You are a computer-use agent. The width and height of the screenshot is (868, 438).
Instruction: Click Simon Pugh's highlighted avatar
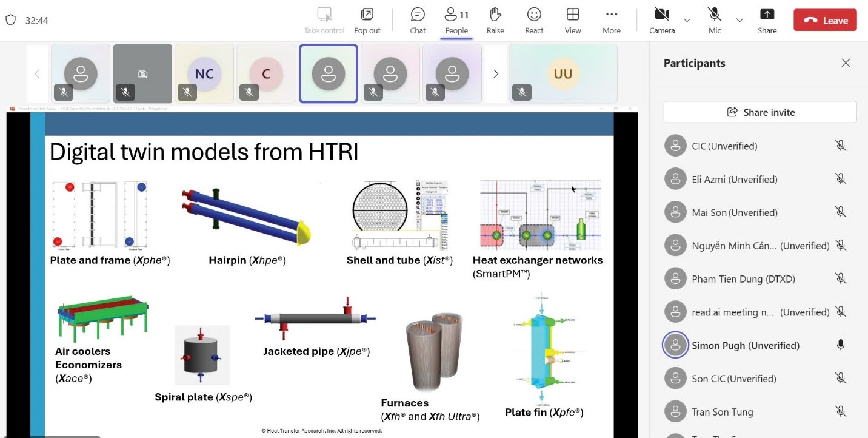pyautogui.click(x=675, y=345)
